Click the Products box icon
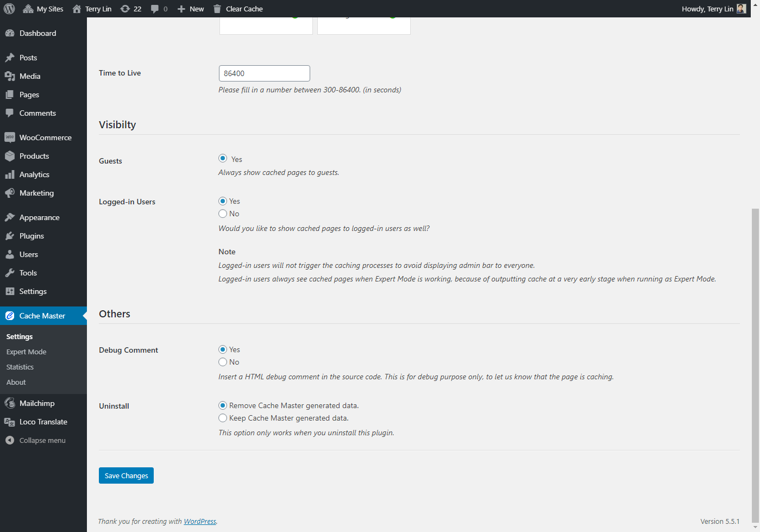 [x=10, y=156]
